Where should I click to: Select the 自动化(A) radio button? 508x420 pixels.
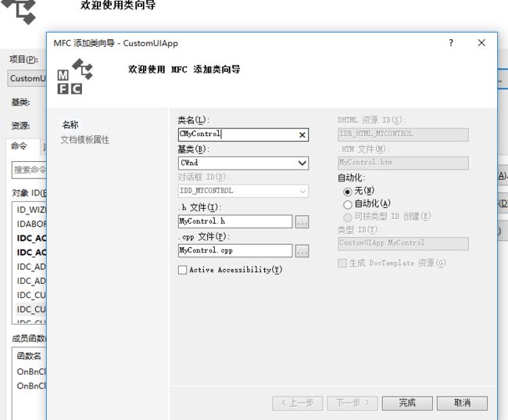pyautogui.click(x=347, y=205)
